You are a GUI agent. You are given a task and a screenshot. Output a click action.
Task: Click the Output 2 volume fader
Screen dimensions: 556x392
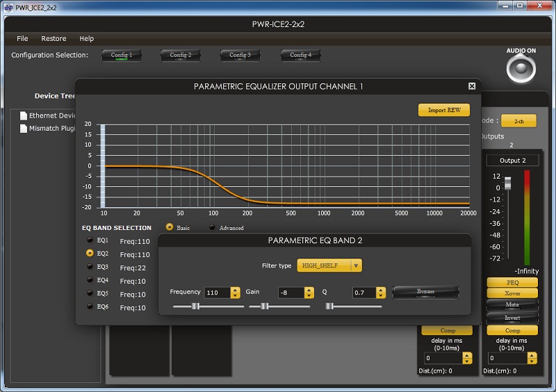pyautogui.click(x=508, y=183)
